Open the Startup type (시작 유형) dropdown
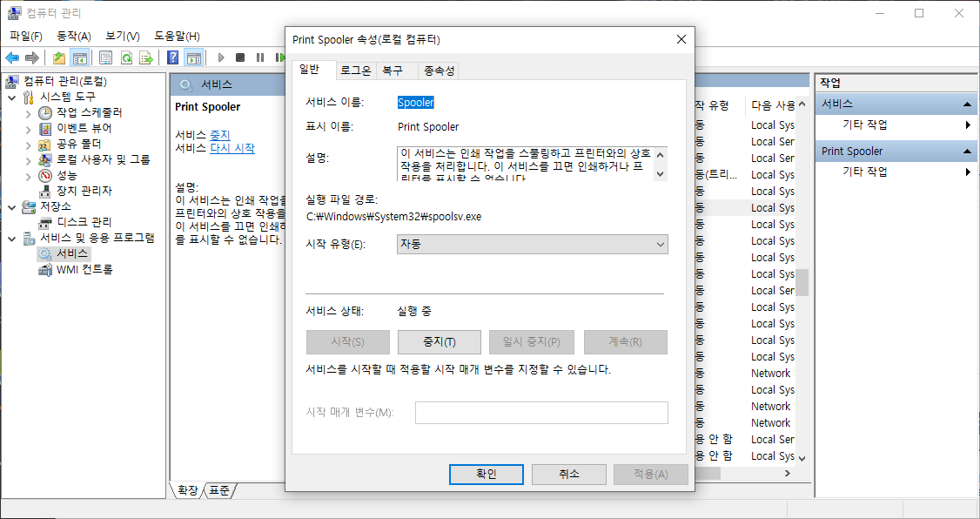 533,244
